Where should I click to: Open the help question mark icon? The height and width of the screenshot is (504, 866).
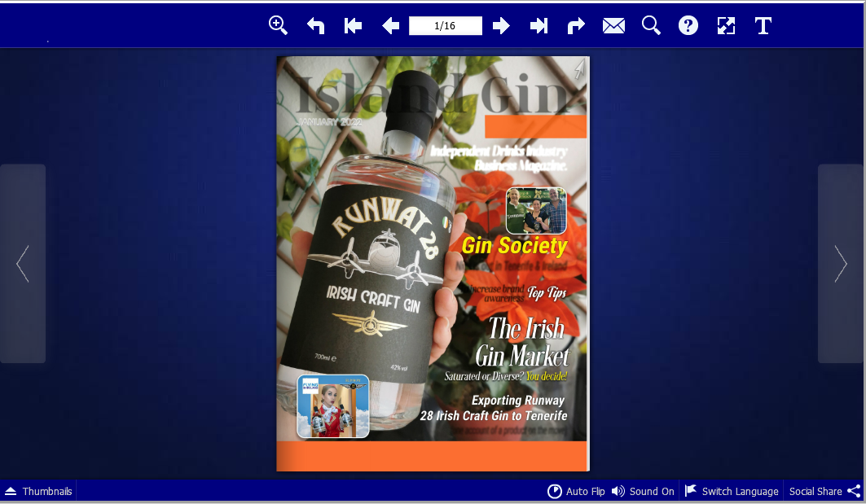688,25
